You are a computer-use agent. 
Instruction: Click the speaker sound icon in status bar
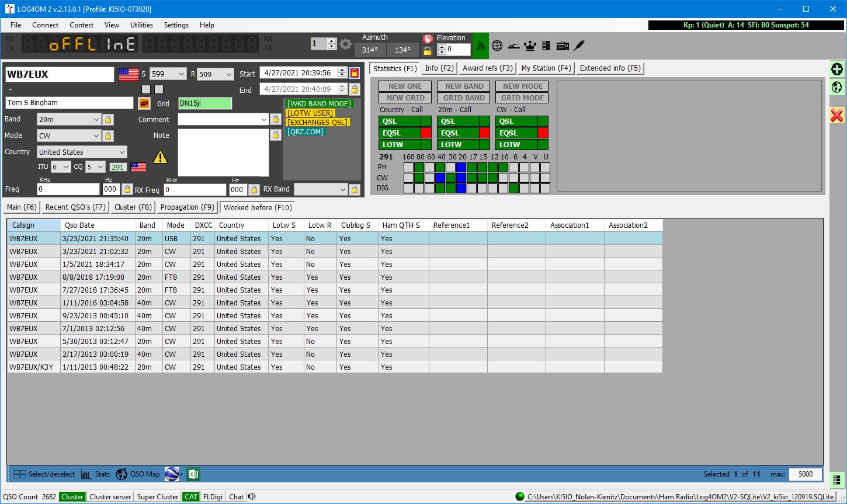coord(252,496)
